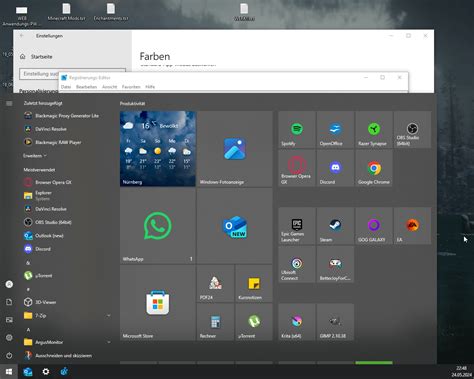The height and width of the screenshot is (379, 474).
Task: Open 3D-Viewer in the app list
Action: tap(67, 302)
